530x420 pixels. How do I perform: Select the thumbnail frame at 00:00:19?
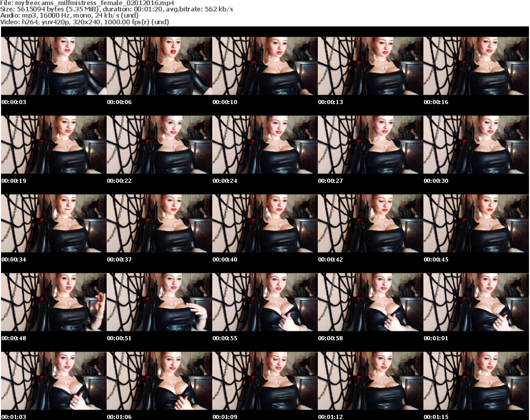tap(53, 144)
